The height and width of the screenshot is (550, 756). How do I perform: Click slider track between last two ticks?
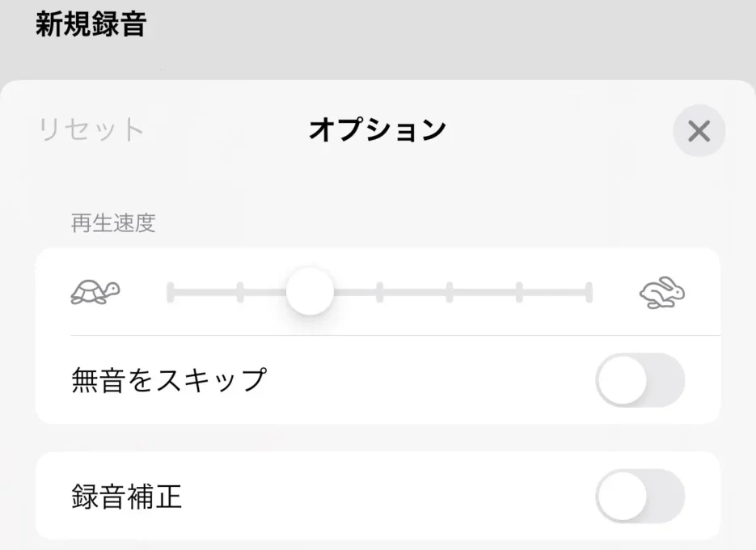click(554, 292)
